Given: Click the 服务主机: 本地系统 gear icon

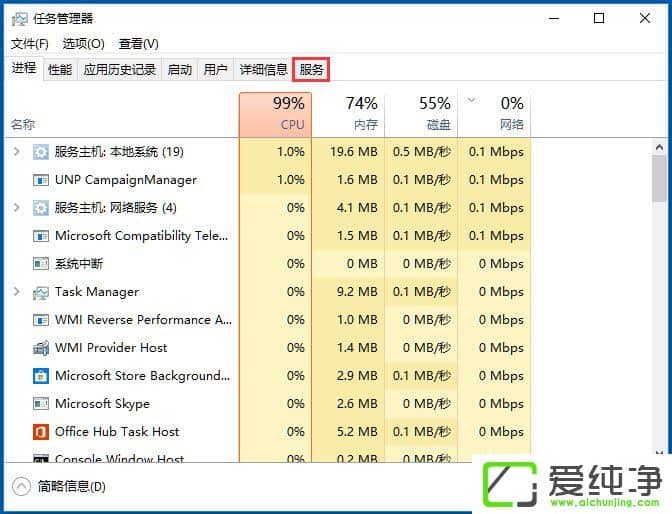Looking at the screenshot, I should pyautogui.click(x=41, y=152).
